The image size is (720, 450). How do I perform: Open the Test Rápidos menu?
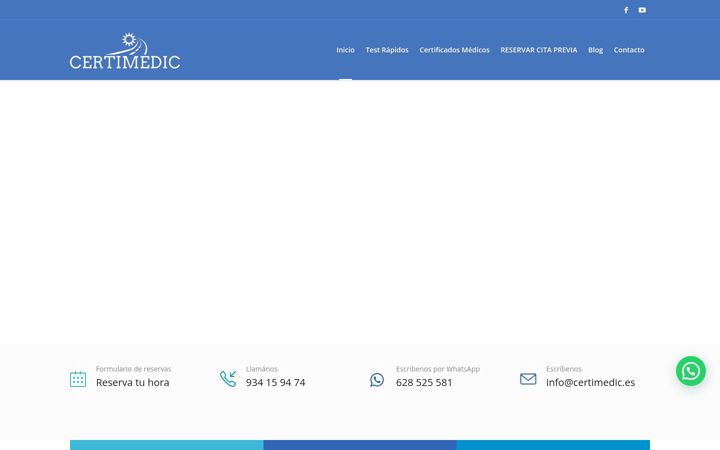[x=387, y=50]
